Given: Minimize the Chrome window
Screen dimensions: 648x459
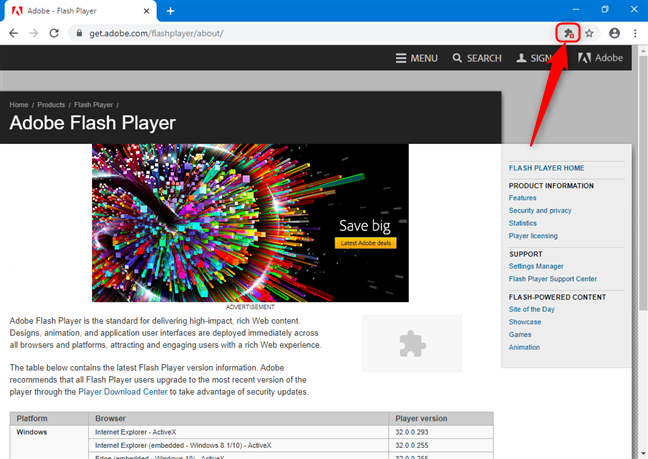Looking at the screenshot, I should [x=576, y=9].
